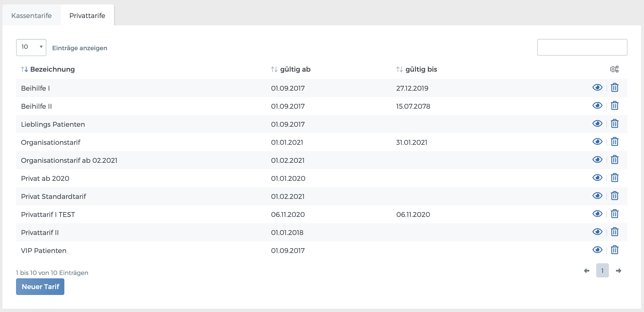Switch to the Kassentarife tab
Viewport: 644px width, 312px height.
pos(31,16)
